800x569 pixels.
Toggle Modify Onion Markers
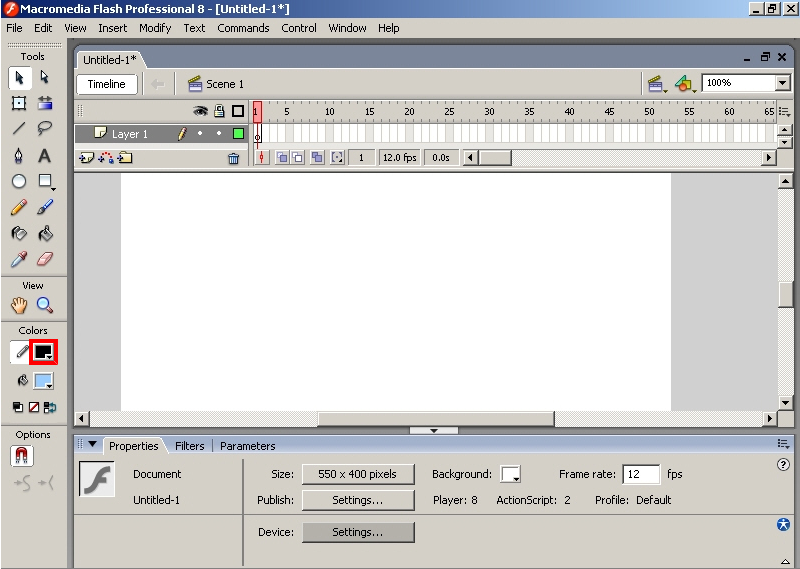tap(337, 158)
